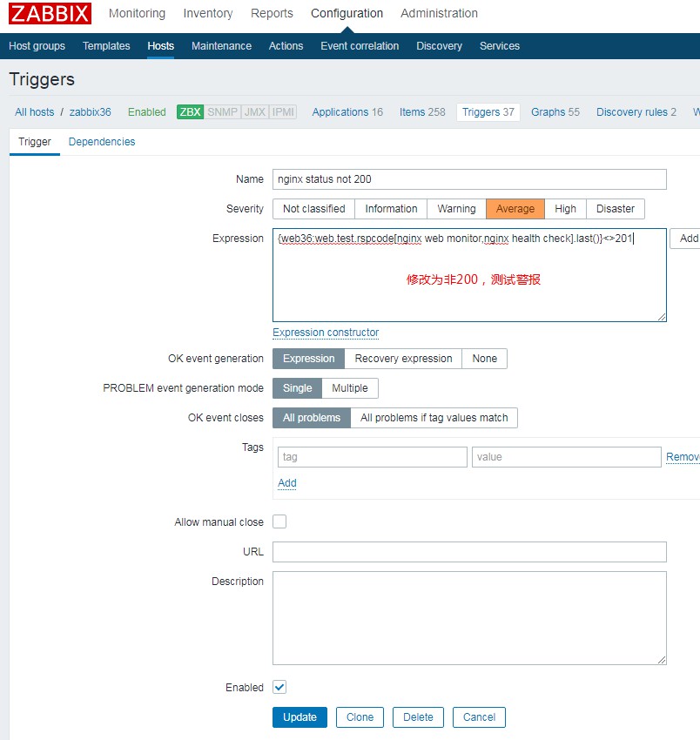Go to the Templates section
This screenshot has width=700, height=740.
[x=106, y=46]
